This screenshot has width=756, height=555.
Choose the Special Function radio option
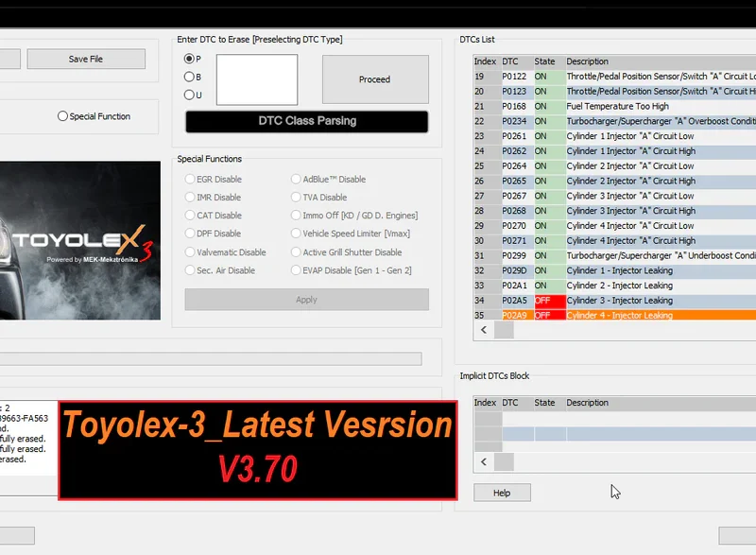point(63,116)
